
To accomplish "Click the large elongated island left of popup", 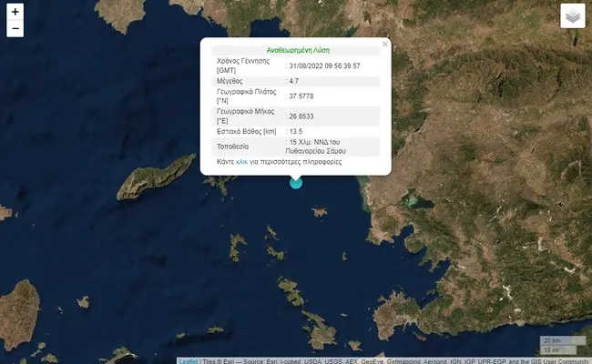I will [155, 177].
